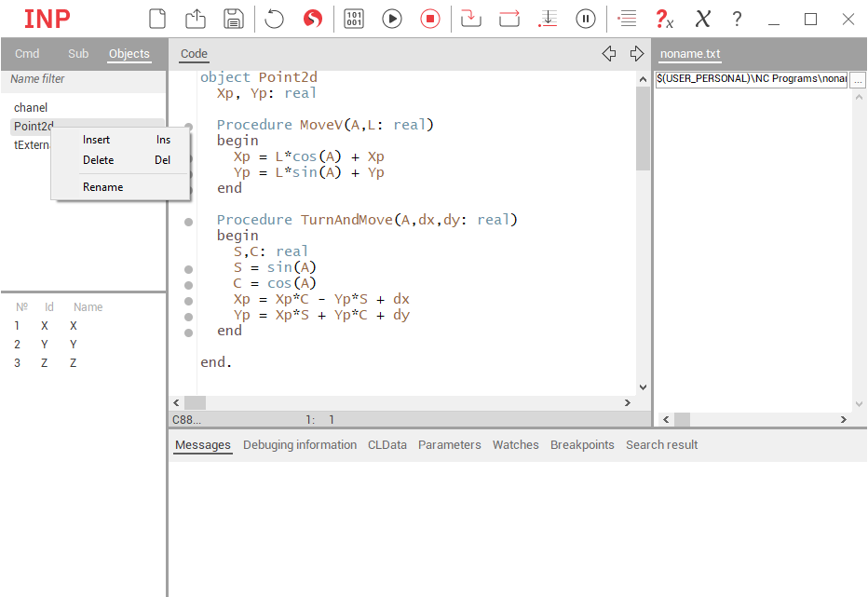This screenshot has height=597, width=868.
Task: Choose Delete from the context menu
Action: point(99,160)
